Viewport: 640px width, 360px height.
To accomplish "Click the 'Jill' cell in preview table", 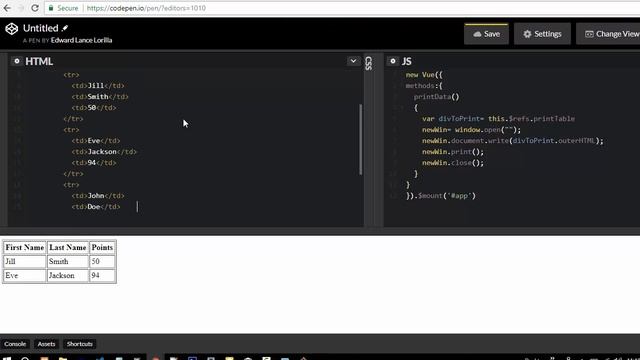I will pos(24,262).
